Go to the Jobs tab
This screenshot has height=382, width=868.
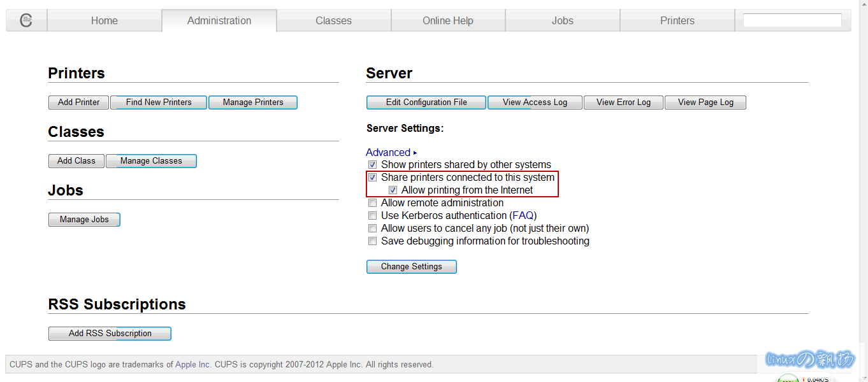coord(562,20)
